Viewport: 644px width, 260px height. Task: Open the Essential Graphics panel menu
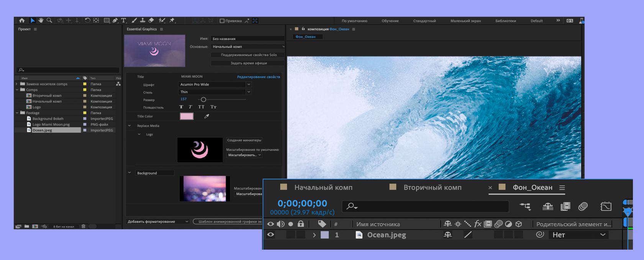(x=161, y=29)
